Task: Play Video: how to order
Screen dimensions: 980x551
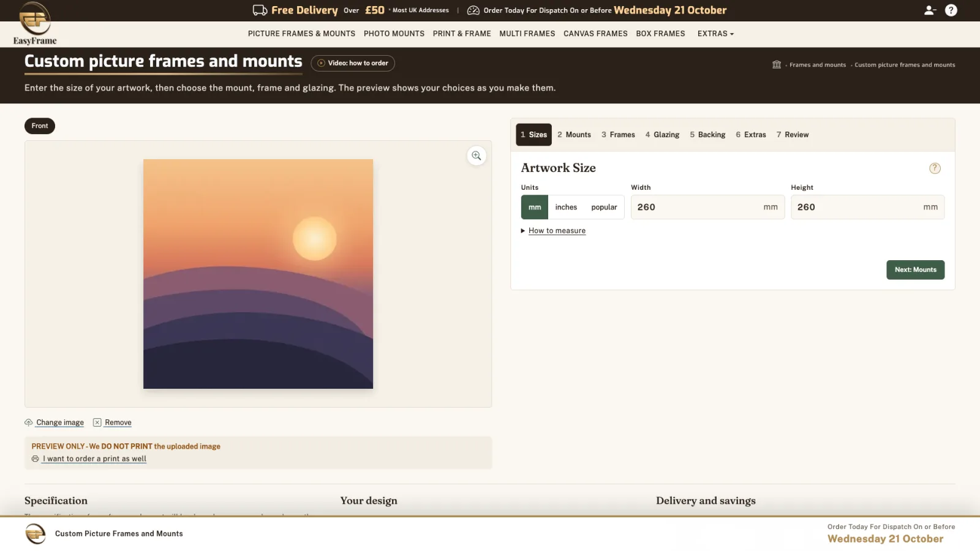Action: click(353, 63)
